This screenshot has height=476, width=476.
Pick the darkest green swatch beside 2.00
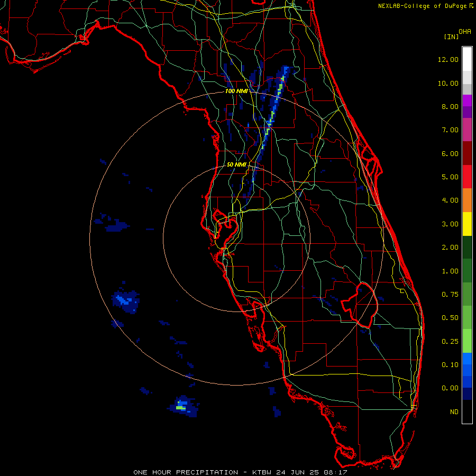[x=467, y=247]
